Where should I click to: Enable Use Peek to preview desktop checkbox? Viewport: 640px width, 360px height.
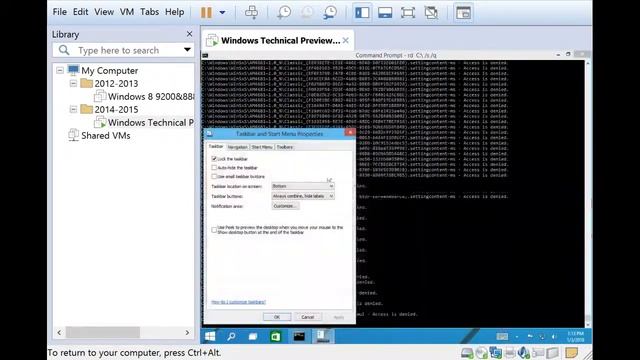[x=214, y=230]
